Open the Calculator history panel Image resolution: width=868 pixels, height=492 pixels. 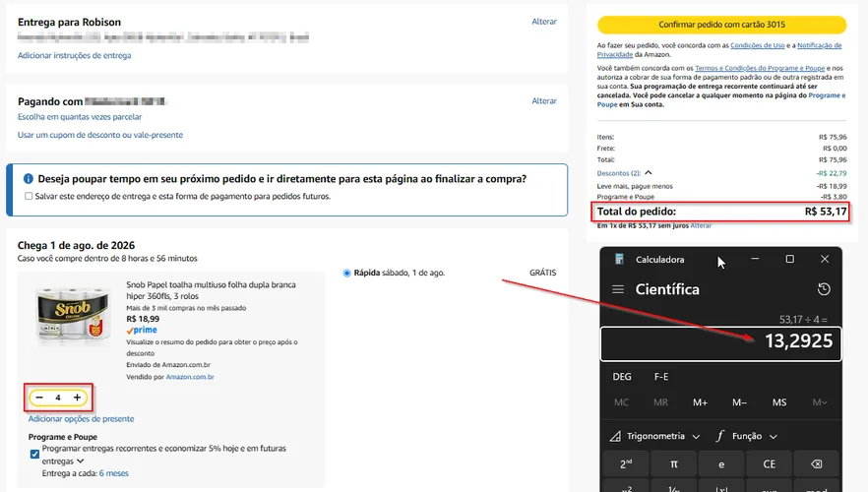click(x=824, y=289)
